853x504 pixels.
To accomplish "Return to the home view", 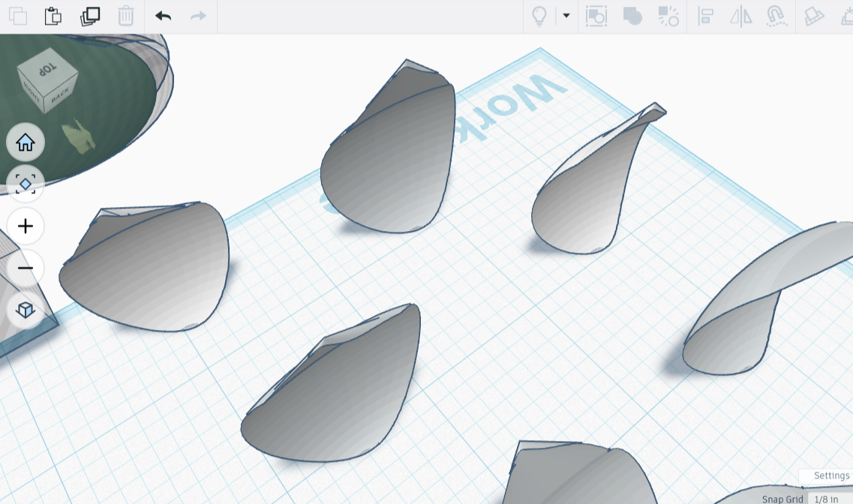I will point(26,142).
